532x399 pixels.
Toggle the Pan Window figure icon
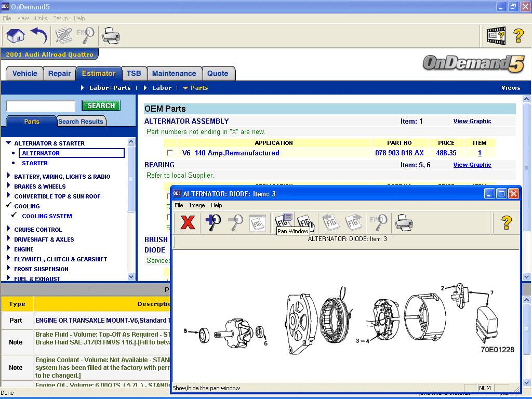point(284,220)
